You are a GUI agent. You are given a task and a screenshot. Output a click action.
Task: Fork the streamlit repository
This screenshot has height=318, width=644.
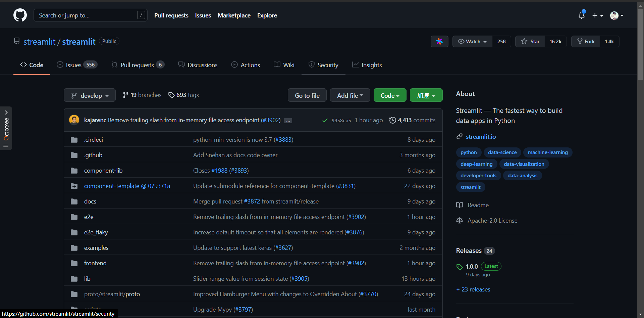point(586,41)
